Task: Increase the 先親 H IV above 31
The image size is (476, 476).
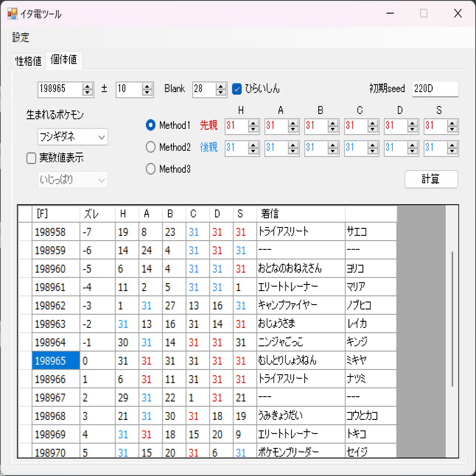Action: click(253, 123)
